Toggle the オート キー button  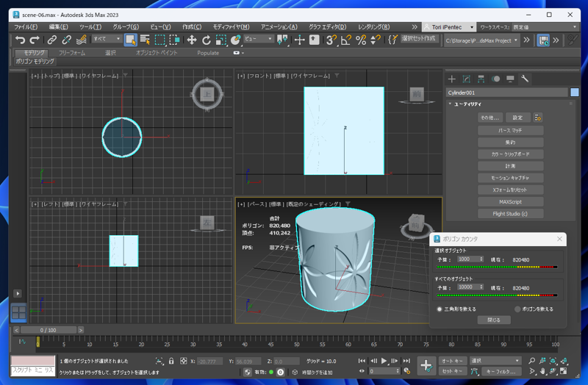pos(453,361)
